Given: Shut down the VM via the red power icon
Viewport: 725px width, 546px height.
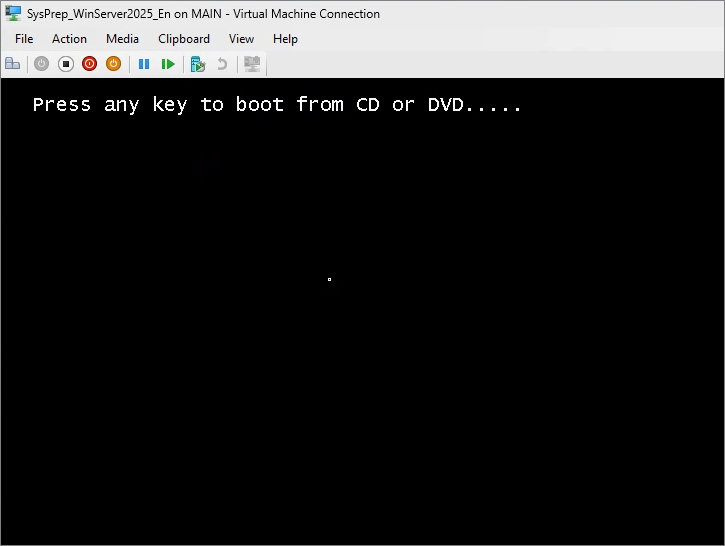Looking at the screenshot, I should point(89,64).
